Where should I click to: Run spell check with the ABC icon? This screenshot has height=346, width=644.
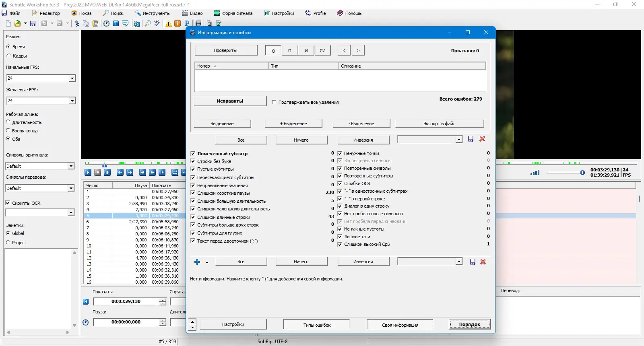click(157, 23)
